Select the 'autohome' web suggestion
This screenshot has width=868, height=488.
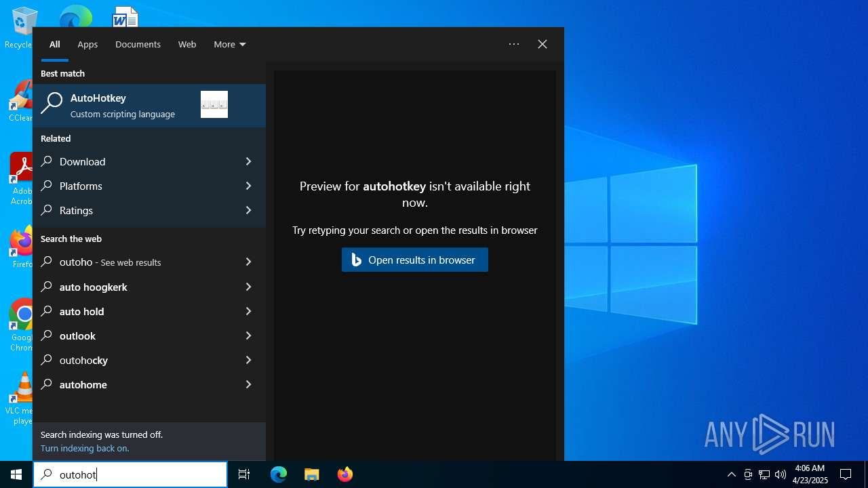(x=133, y=384)
